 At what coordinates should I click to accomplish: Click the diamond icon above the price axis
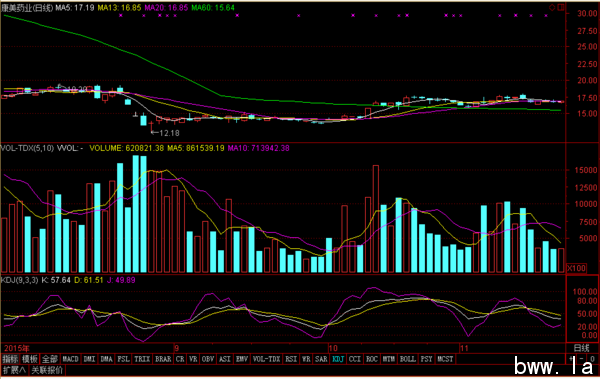552,7
